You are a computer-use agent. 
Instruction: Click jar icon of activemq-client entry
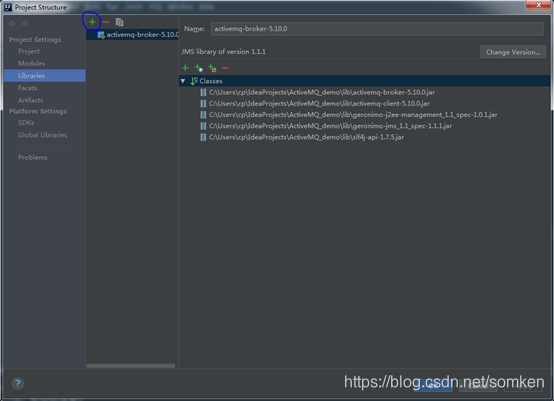(203, 104)
